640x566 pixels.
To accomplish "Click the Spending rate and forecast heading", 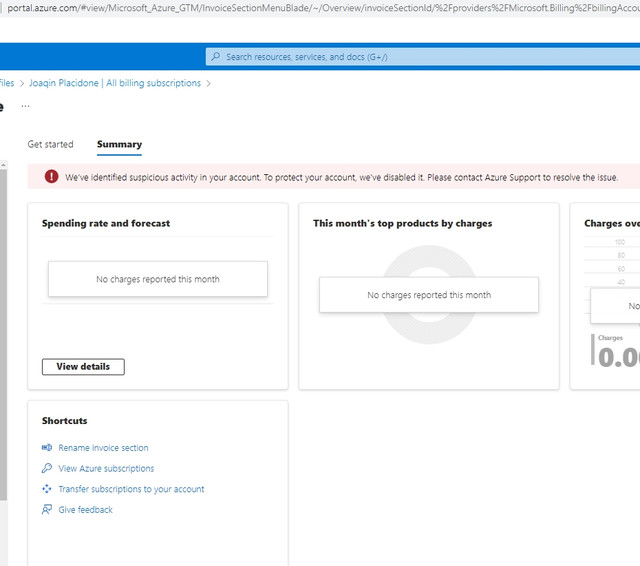I will click(106, 223).
